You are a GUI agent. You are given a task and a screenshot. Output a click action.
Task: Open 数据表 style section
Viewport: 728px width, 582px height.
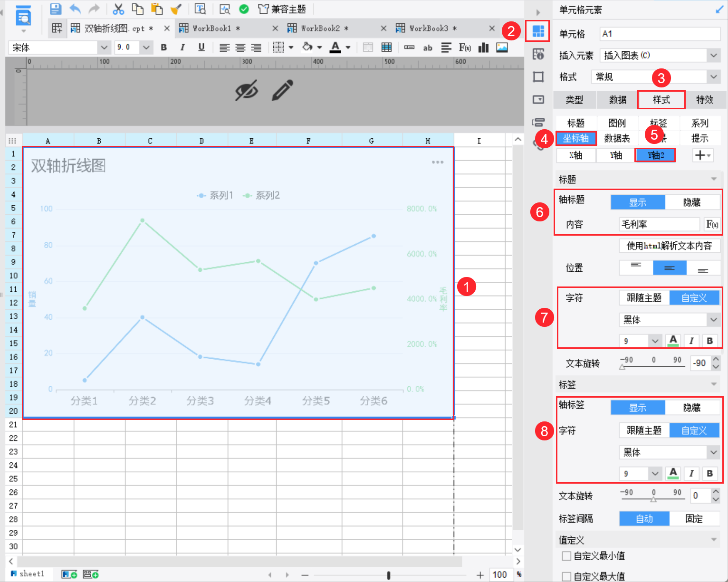[617, 138]
